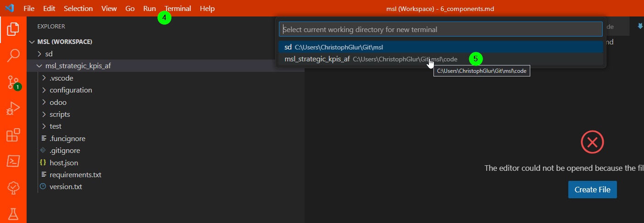Focus the working directory search input
The height and width of the screenshot is (223, 644).
point(440,29)
